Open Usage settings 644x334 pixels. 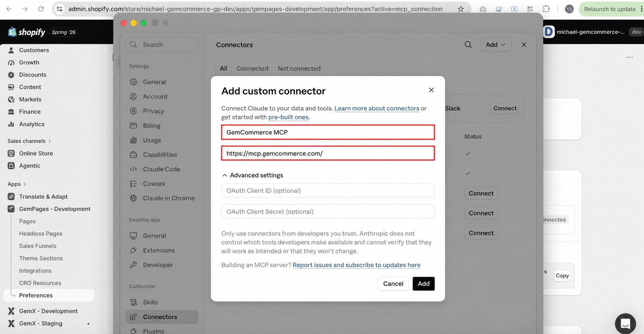pos(152,140)
